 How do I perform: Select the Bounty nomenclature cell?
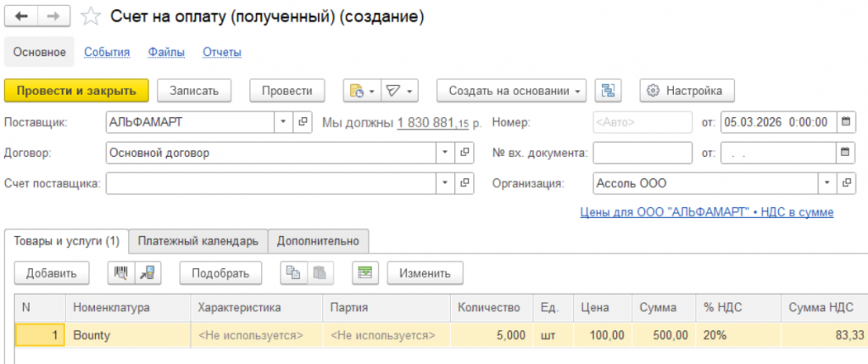(x=128, y=335)
